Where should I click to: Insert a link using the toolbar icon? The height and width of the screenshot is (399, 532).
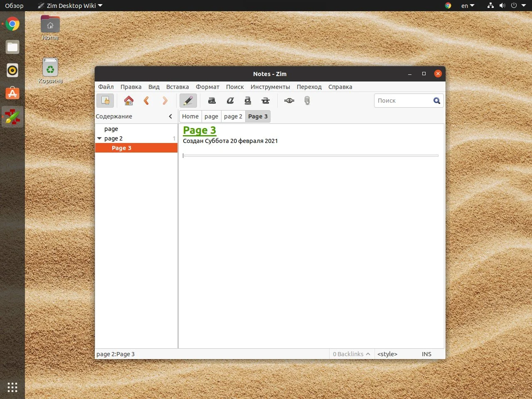(289, 101)
